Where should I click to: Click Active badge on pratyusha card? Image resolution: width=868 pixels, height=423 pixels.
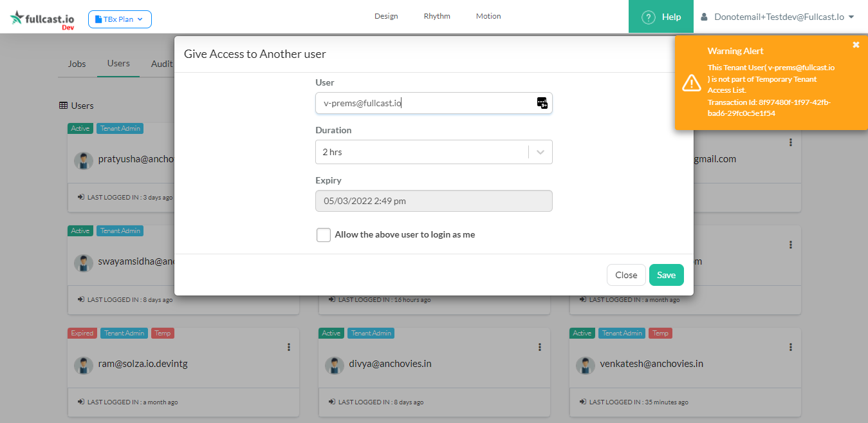click(x=80, y=129)
